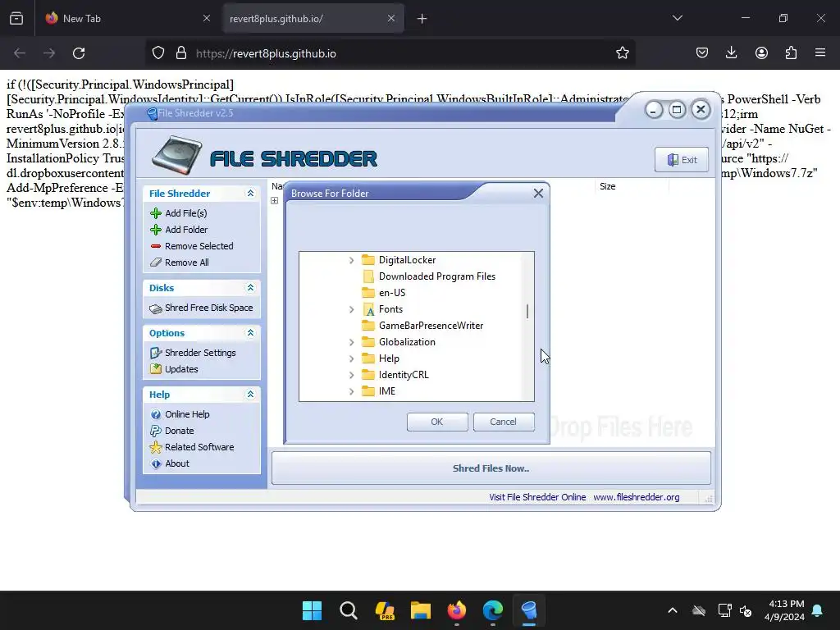Image resolution: width=840 pixels, height=630 pixels.
Task: Expand the plus box in file list
Action: (274, 200)
